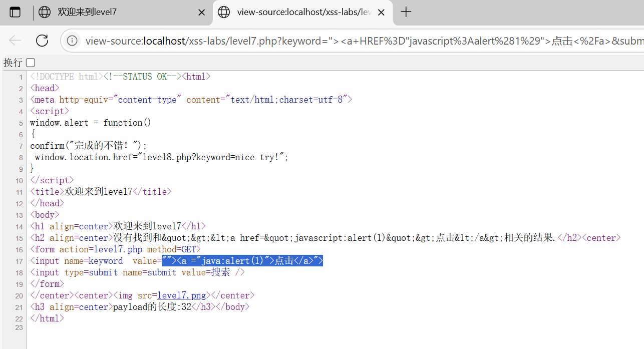Click the highlighted input value on line 17
The height and width of the screenshot is (349, 644).
click(242, 261)
